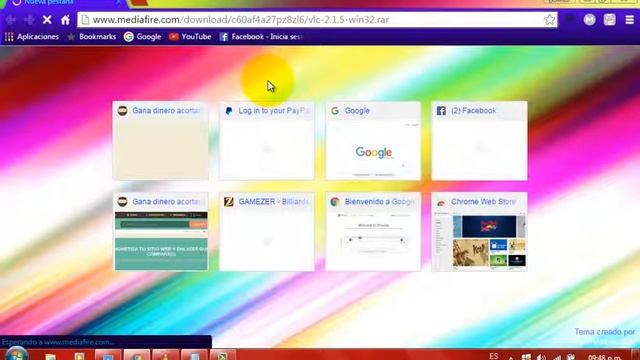Bookmark this page with the star icon

pos(549,20)
